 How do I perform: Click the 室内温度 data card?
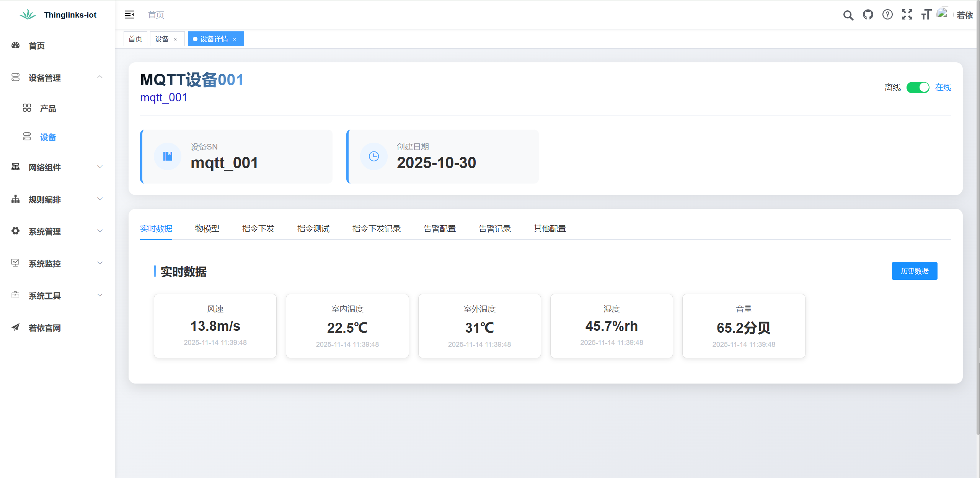(x=347, y=326)
